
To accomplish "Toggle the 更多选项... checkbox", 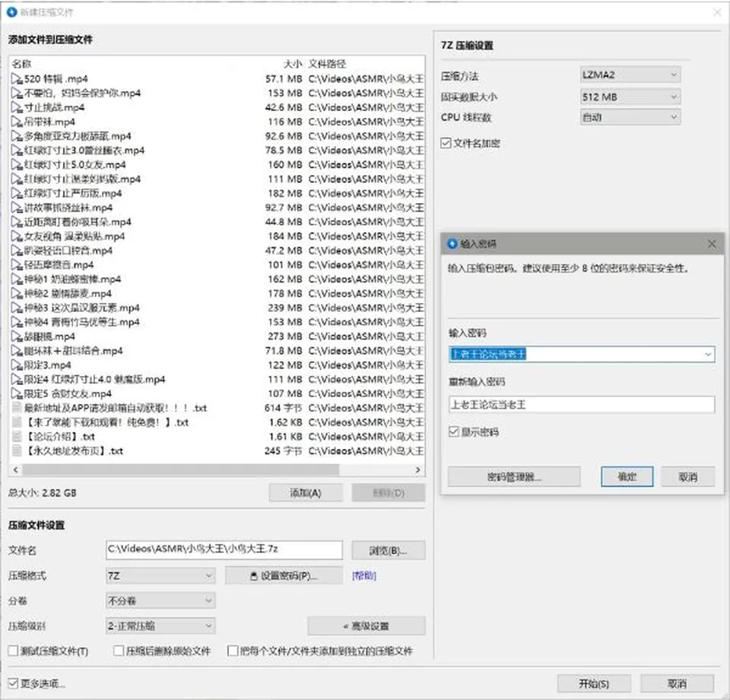I will coord(13,683).
